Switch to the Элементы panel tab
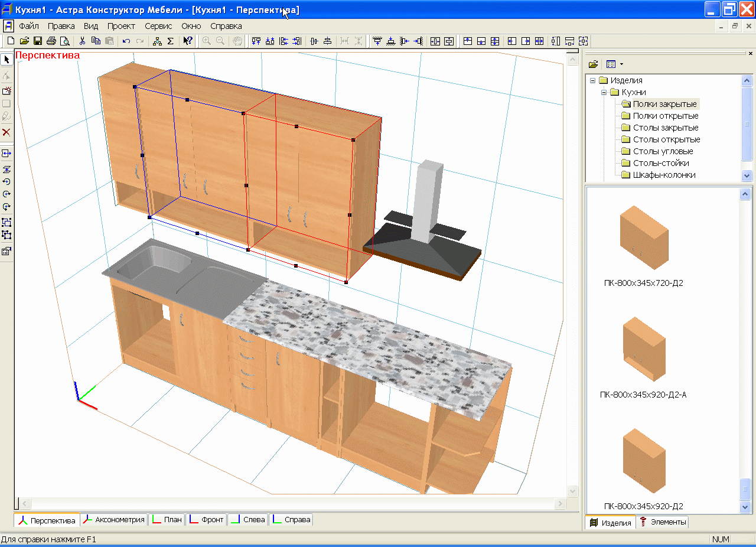756x547 pixels. 663,522
